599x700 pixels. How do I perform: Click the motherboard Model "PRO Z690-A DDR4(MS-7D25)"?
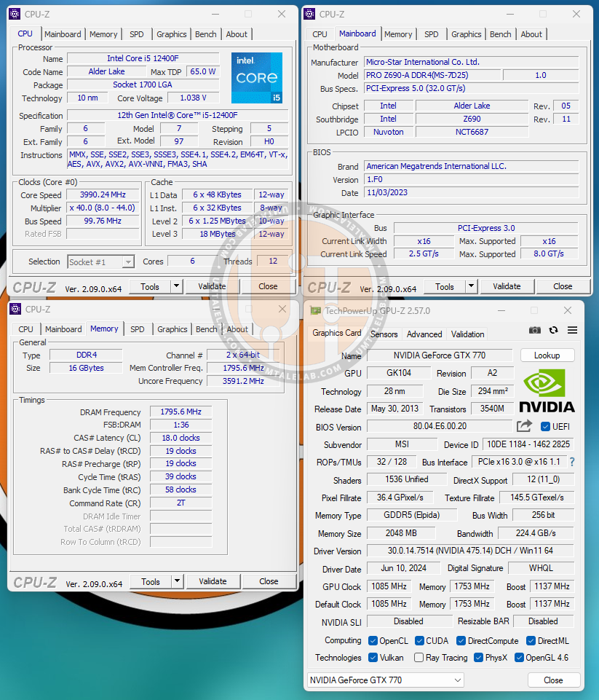[432, 75]
